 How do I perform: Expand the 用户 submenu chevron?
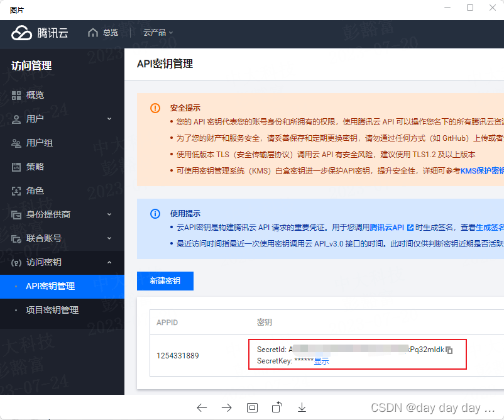pos(109,119)
